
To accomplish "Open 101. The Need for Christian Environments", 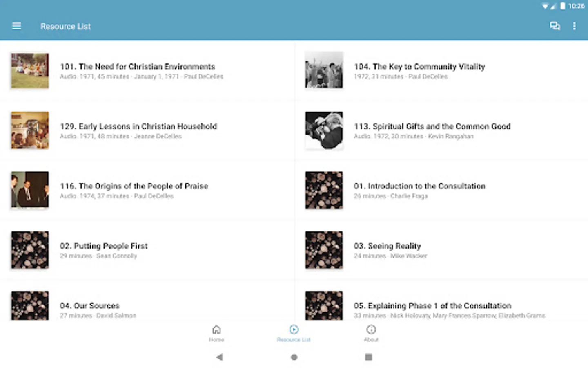I will 137,67.
